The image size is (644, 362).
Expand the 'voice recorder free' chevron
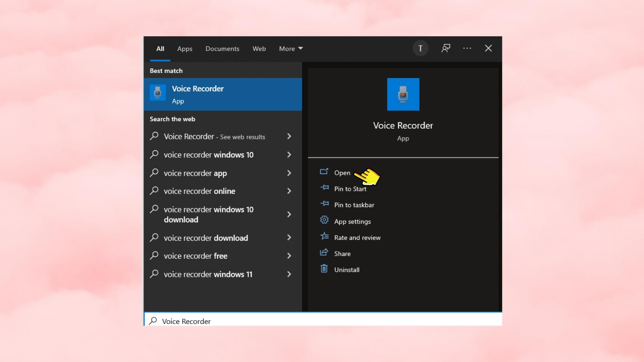tap(289, 256)
